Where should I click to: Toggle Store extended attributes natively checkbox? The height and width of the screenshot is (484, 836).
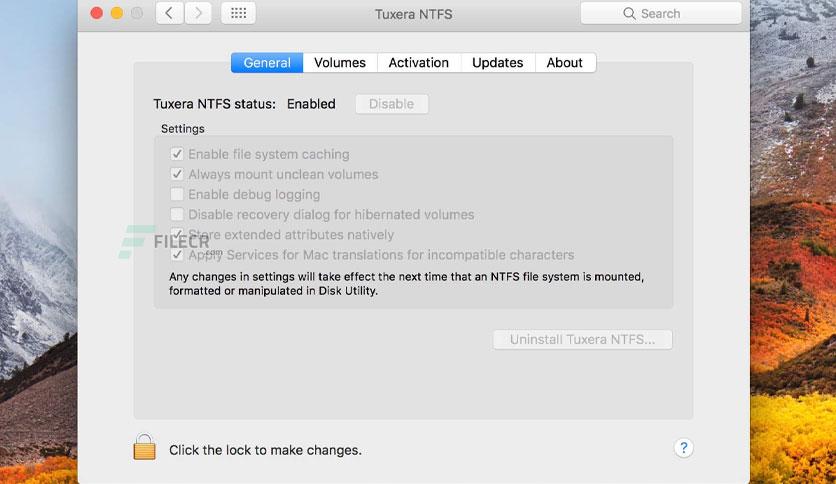177,235
